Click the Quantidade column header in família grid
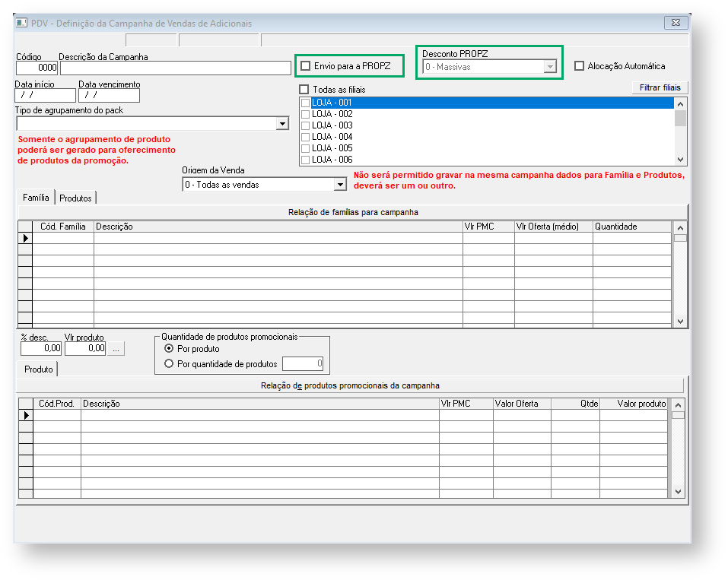The height and width of the screenshot is (580, 728). click(x=632, y=227)
